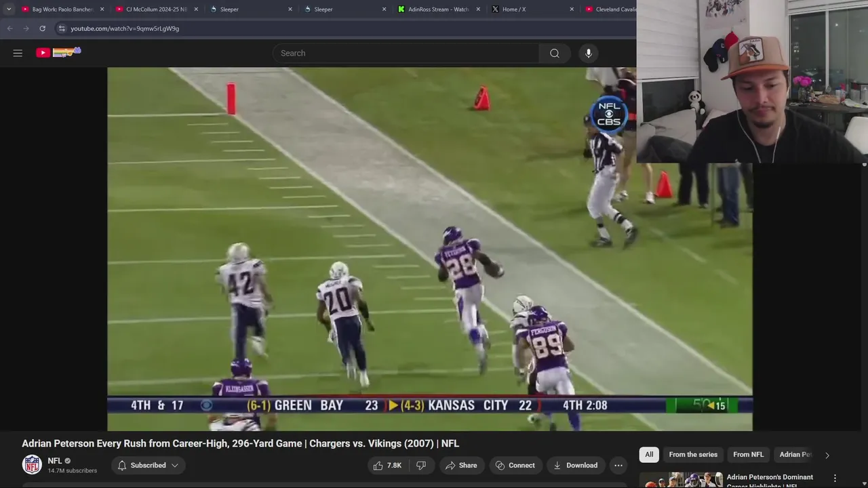Close the second Sleeper tab
Viewport: 868px width, 488px height.
click(x=384, y=9)
